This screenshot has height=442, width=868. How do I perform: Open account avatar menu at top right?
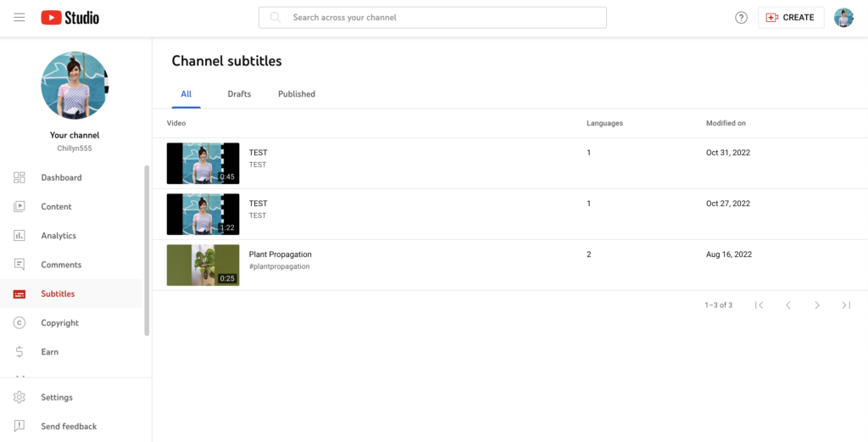click(843, 17)
